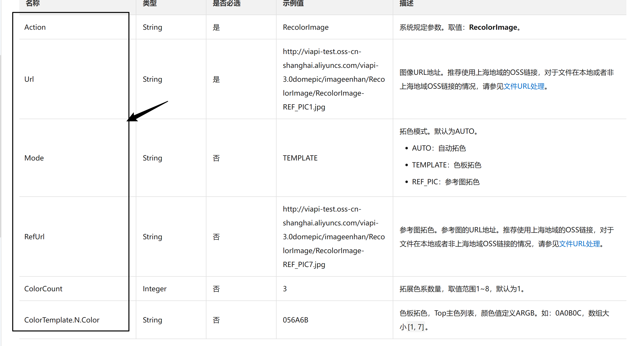The height and width of the screenshot is (346, 644).
Task: Click the REF_PIC7.jpg URL example text
Action: pyautogui.click(x=334, y=237)
